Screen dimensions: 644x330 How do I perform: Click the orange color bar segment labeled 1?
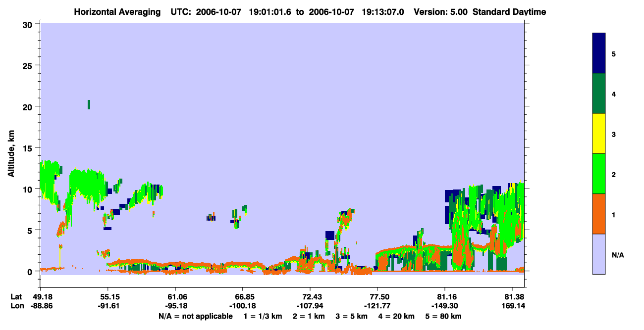[x=599, y=214]
